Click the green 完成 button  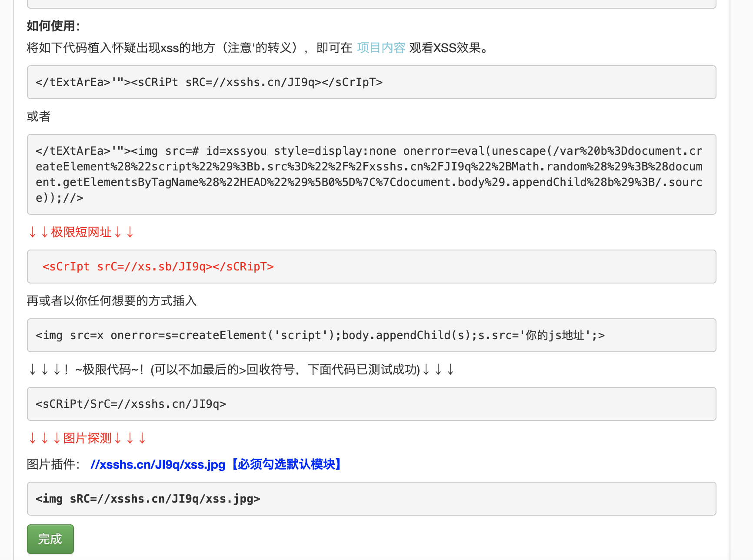50,539
